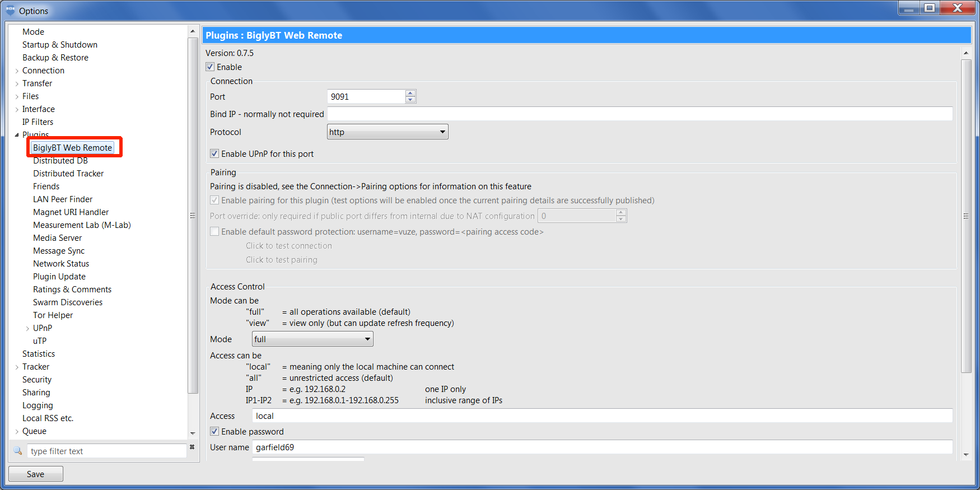The height and width of the screenshot is (490, 980).
Task: Click the Save button
Action: (36, 474)
